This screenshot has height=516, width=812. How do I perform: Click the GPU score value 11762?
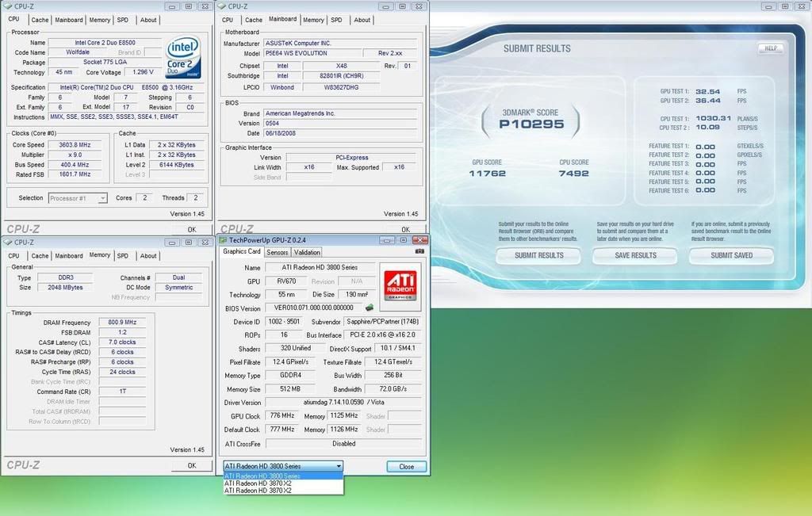[x=488, y=174]
